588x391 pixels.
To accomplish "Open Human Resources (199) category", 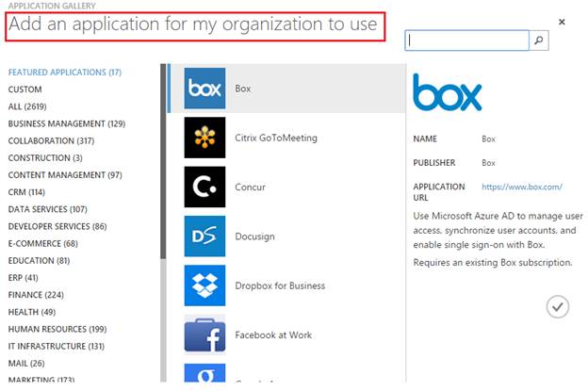I will pyautogui.click(x=57, y=329).
